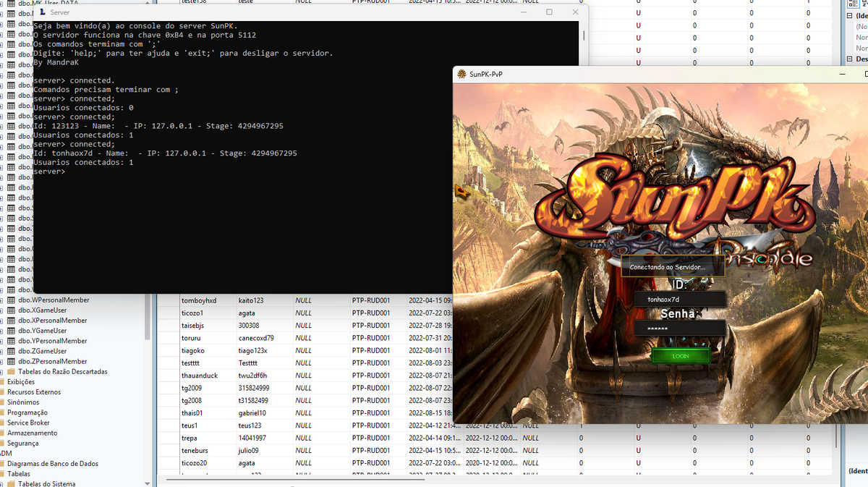The width and height of the screenshot is (868, 487).
Task: Click the dbo.ZPersonalMember table icon
Action: [11, 361]
